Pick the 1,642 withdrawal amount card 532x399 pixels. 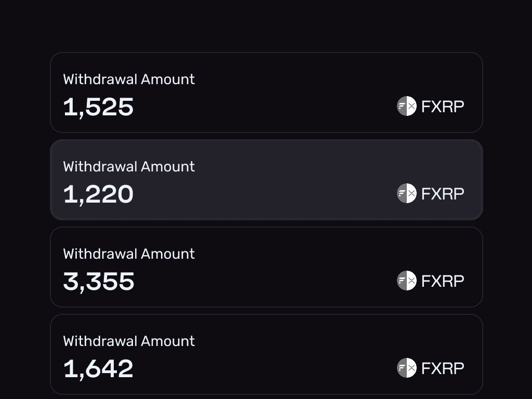pos(266,354)
